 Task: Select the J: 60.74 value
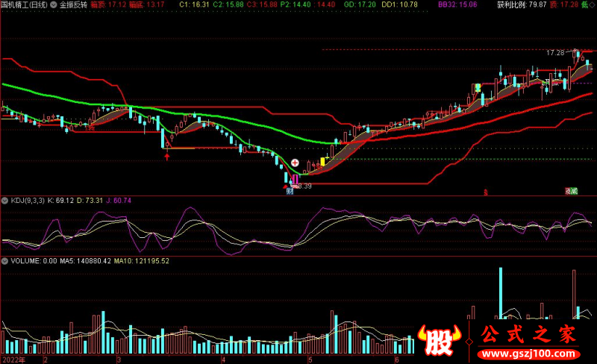click(x=119, y=201)
